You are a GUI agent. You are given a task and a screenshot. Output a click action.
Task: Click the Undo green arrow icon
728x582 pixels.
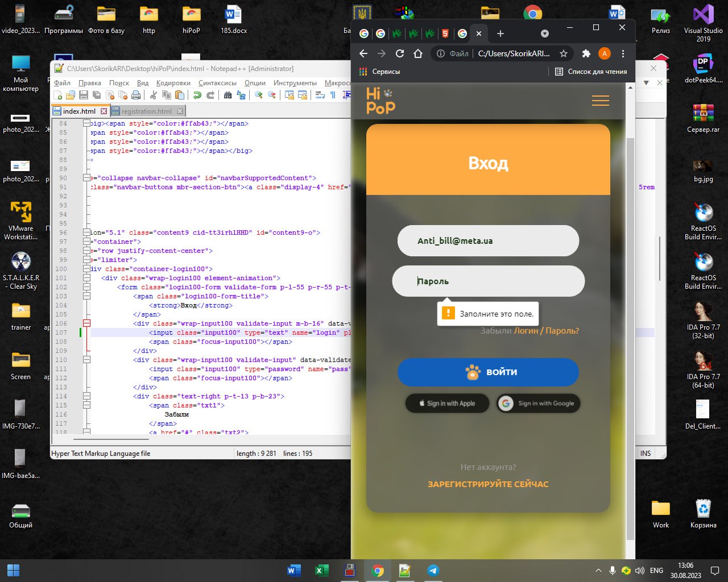[x=197, y=95]
